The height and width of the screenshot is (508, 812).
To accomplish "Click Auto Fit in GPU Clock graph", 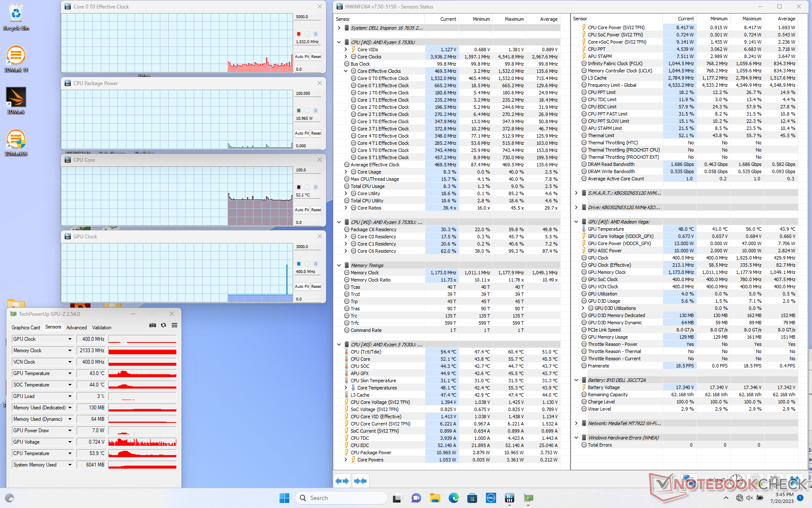I will pos(302,287).
